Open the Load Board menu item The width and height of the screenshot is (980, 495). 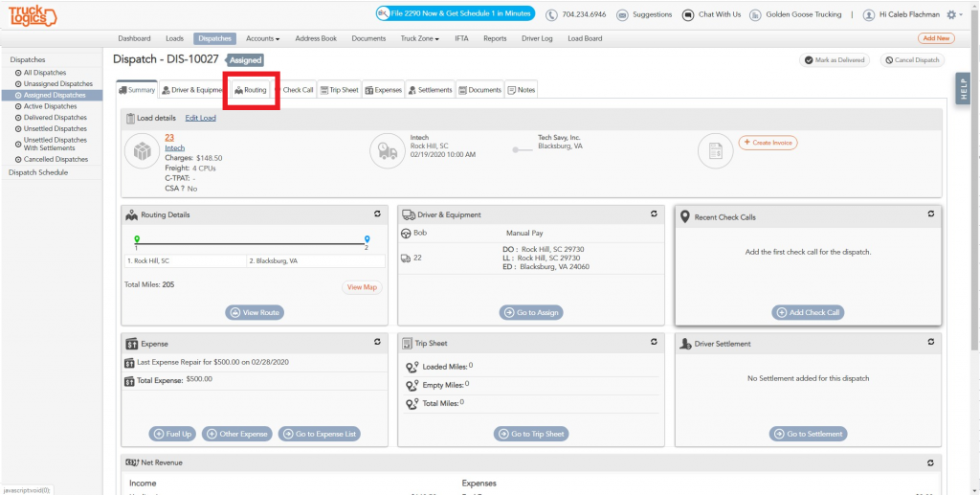click(x=585, y=38)
